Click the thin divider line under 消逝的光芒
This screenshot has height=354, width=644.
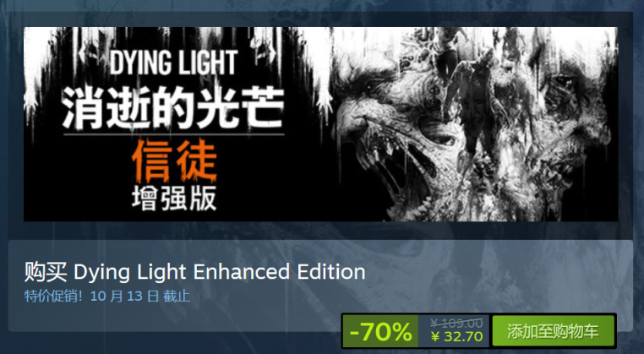point(173,134)
